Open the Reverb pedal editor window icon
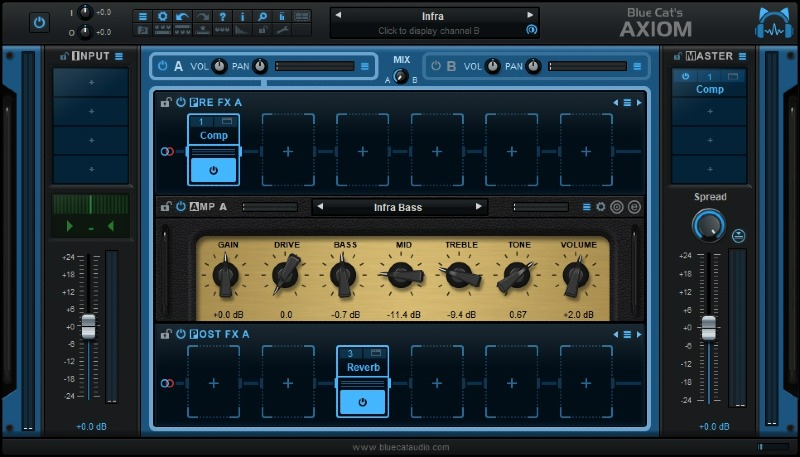Screen dimensions: 800x457 (376, 353)
